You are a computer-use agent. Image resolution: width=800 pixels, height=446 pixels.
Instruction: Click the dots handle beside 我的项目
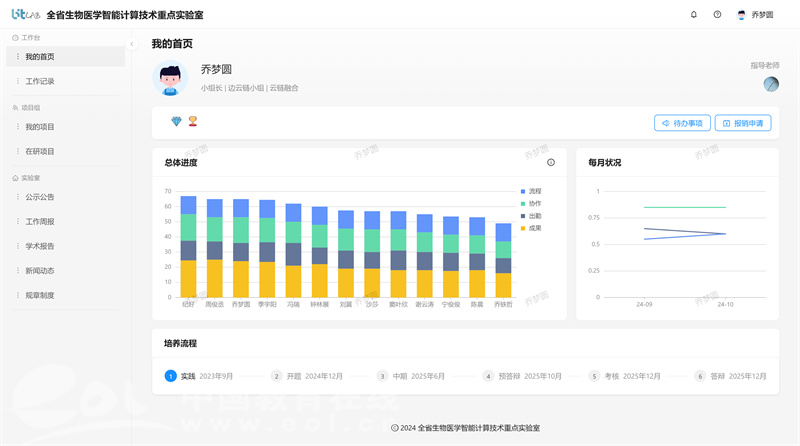18,127
